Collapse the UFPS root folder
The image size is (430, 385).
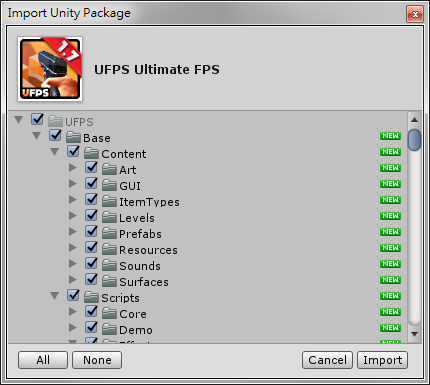(19, 120)
